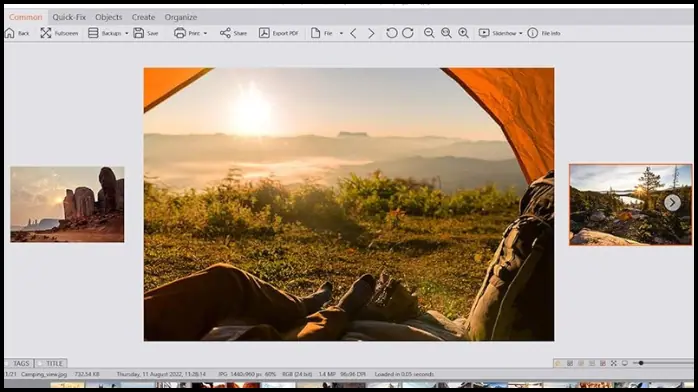Select the lake sunset thumbnail on right
This screenshot has width=698, height=392.
coord(630,205)
